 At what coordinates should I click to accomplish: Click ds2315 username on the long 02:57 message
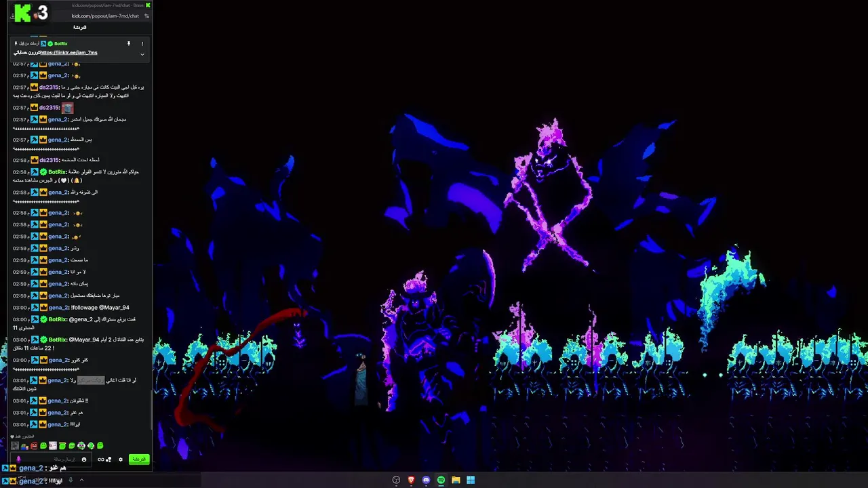(49, 87)
